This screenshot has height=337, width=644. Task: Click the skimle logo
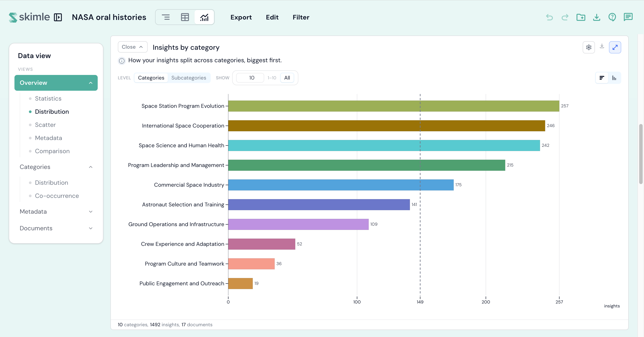pos(29,17)
